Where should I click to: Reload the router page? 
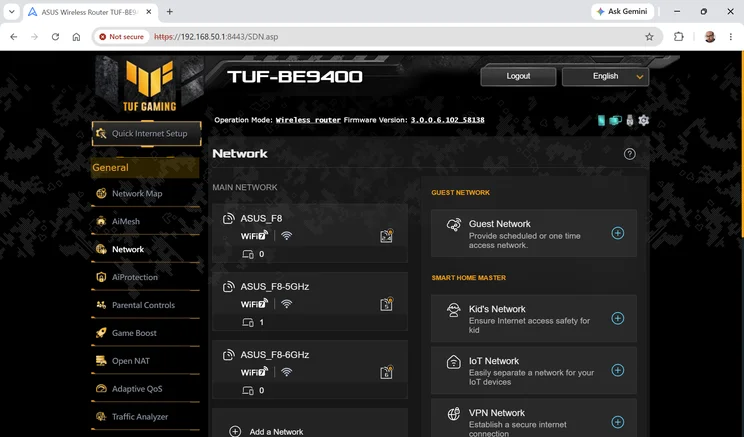coord(56,37)
